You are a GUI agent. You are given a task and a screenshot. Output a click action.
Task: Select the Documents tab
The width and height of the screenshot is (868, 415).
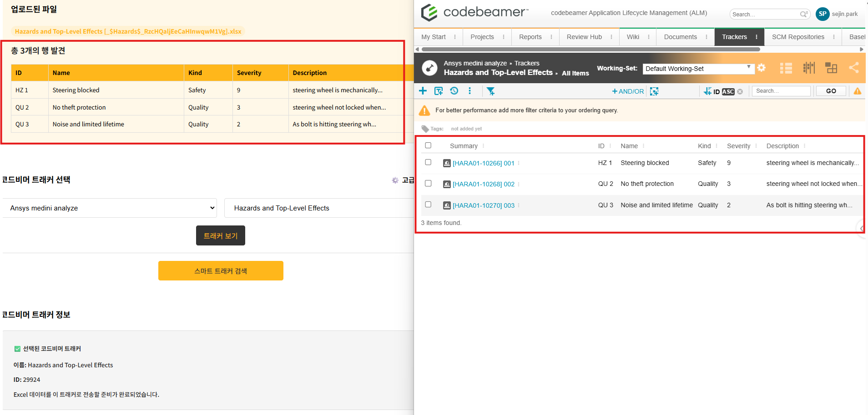pyautogui.click(x=680, y=37)
